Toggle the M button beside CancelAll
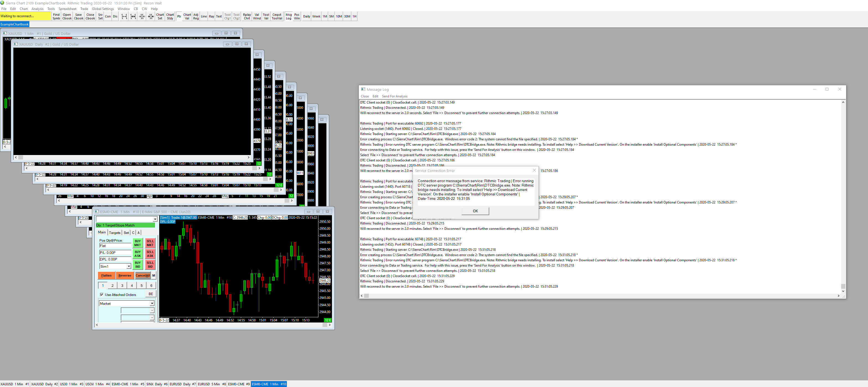The image size is (868, 387). click(x=154, y=275)
